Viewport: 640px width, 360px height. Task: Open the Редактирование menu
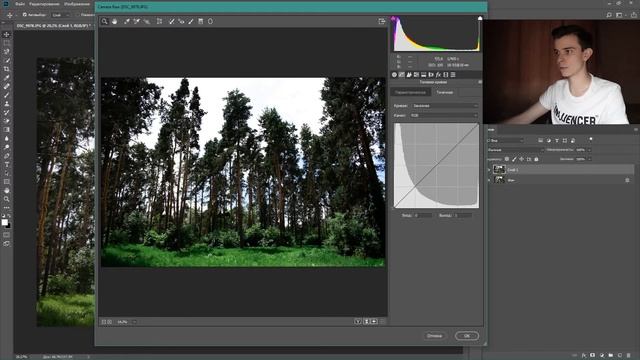tap(44, 4)
